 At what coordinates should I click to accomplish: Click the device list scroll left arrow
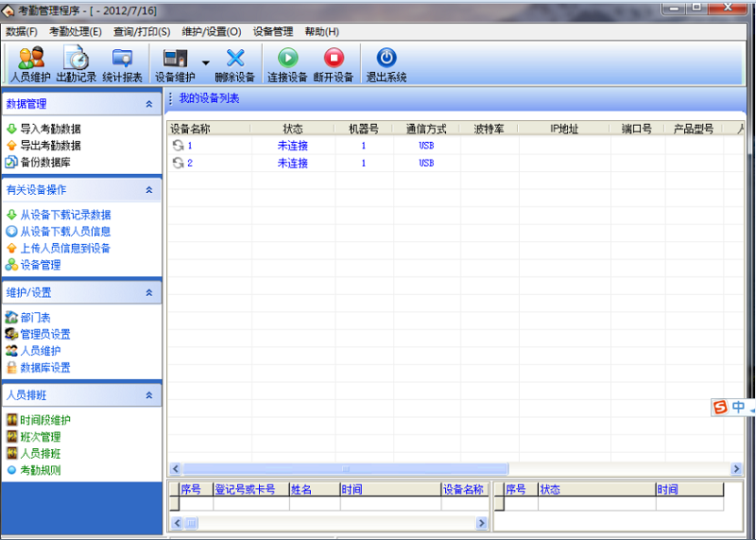pos(176,468)
